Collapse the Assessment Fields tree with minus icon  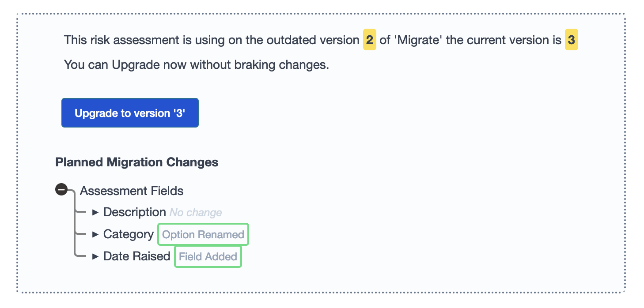click(61, 189)
